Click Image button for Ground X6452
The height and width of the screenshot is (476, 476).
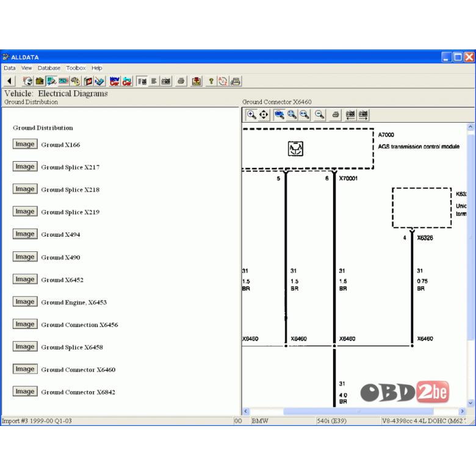(25, 279)
